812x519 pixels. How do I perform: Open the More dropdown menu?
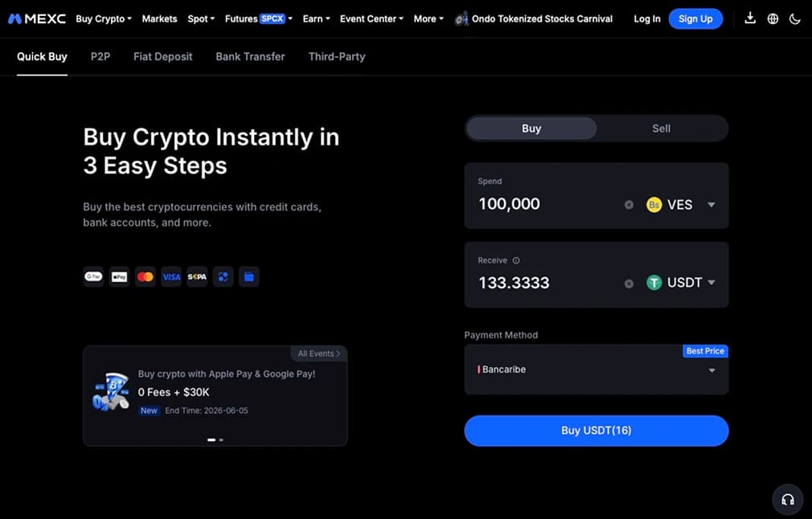pyautogui.click(x=429, y=19)
